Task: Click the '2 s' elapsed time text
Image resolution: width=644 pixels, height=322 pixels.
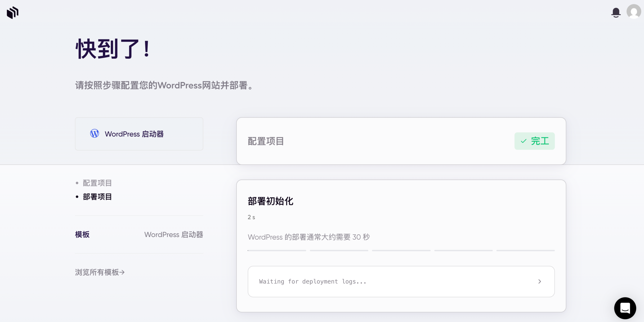Action: coord(251,217)
